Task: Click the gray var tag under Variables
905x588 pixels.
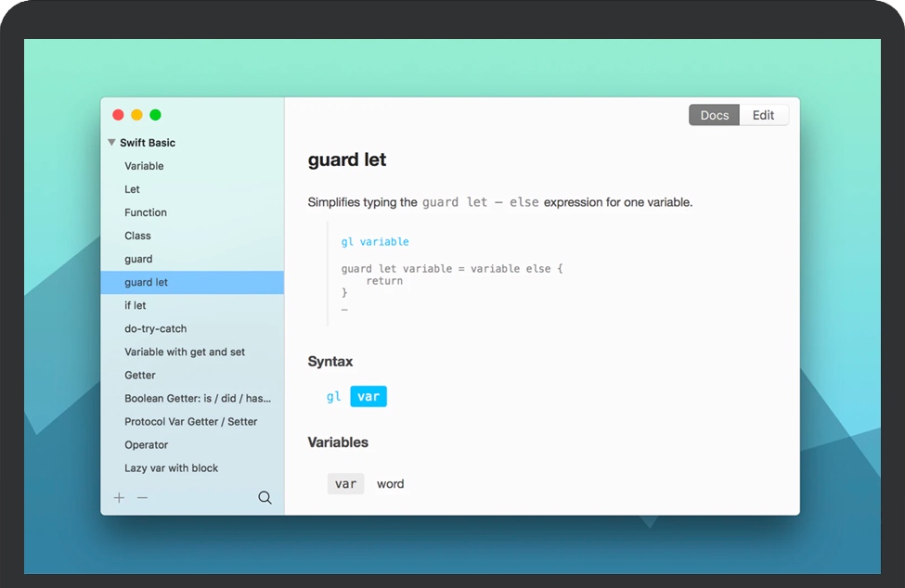Action: (345, 484)
